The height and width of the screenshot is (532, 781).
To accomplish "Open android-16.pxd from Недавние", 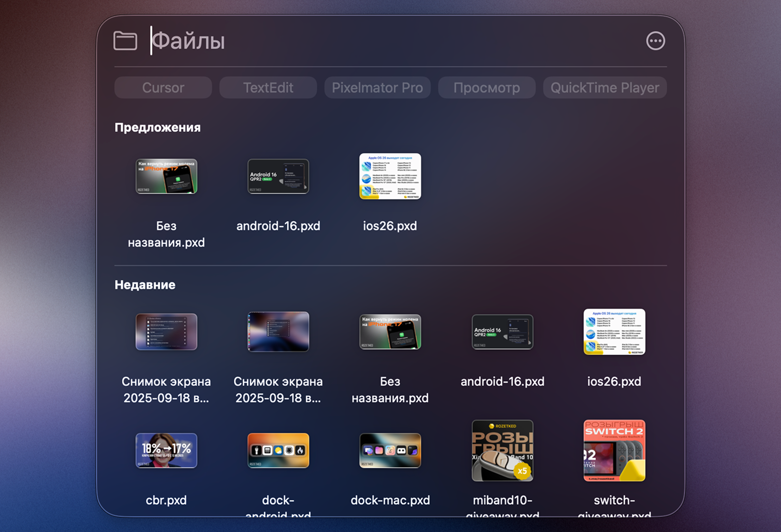I will (x=502, y=332).
